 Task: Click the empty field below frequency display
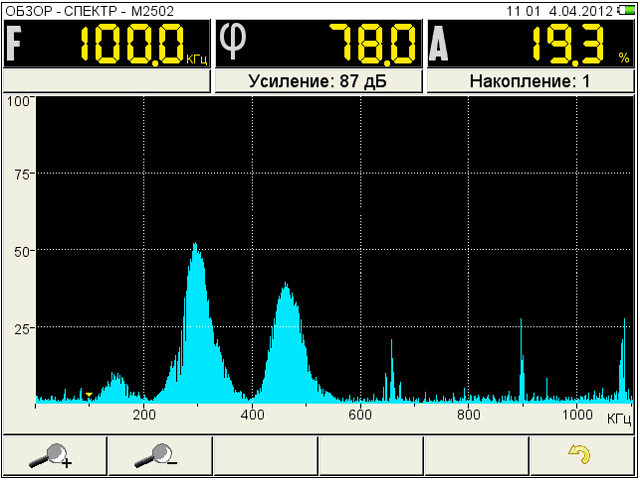pyautogui.click(x=106, y=82)
